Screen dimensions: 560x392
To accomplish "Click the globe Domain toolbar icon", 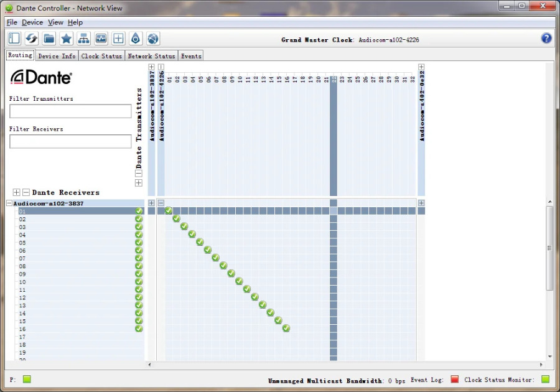I will [153, 38].
